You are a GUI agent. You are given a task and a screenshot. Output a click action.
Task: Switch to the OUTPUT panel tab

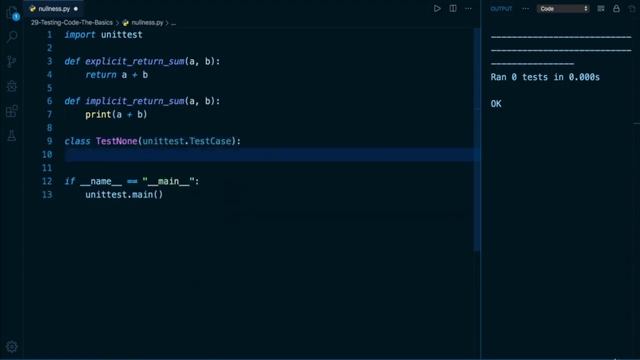(x=501, y=9)
